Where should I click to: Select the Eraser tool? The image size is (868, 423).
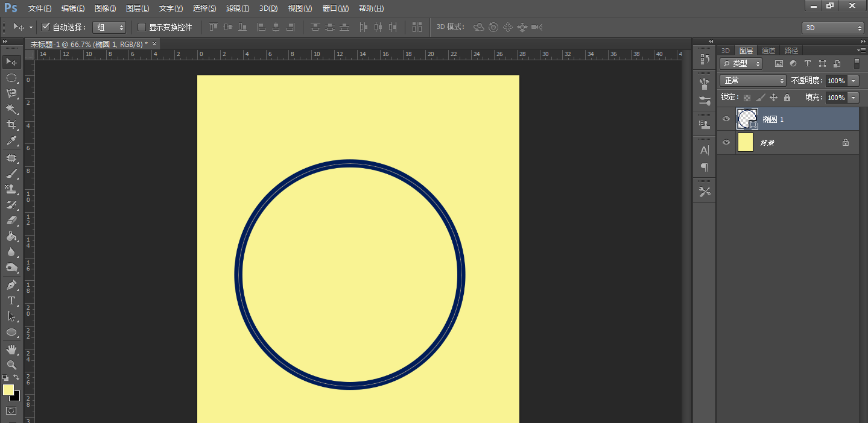click(11, 221)
